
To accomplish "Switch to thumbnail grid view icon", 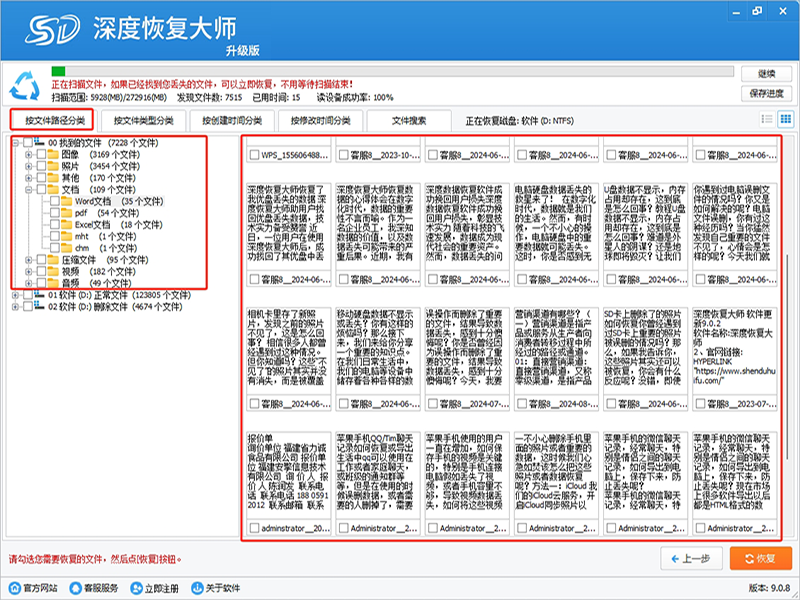I will [x=784, y=120].
